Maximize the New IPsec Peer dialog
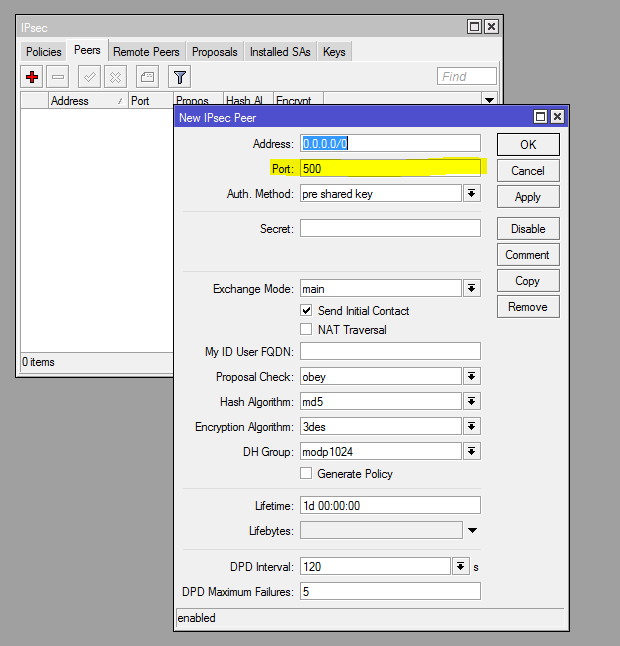Viewport: 620px width, 646px height. coord(540,117)
